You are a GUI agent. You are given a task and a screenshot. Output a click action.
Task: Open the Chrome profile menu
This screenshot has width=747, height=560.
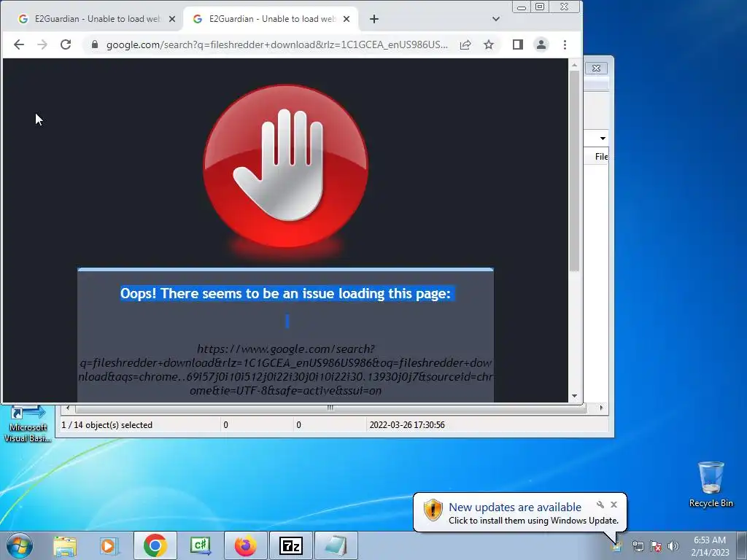(541, 44)
